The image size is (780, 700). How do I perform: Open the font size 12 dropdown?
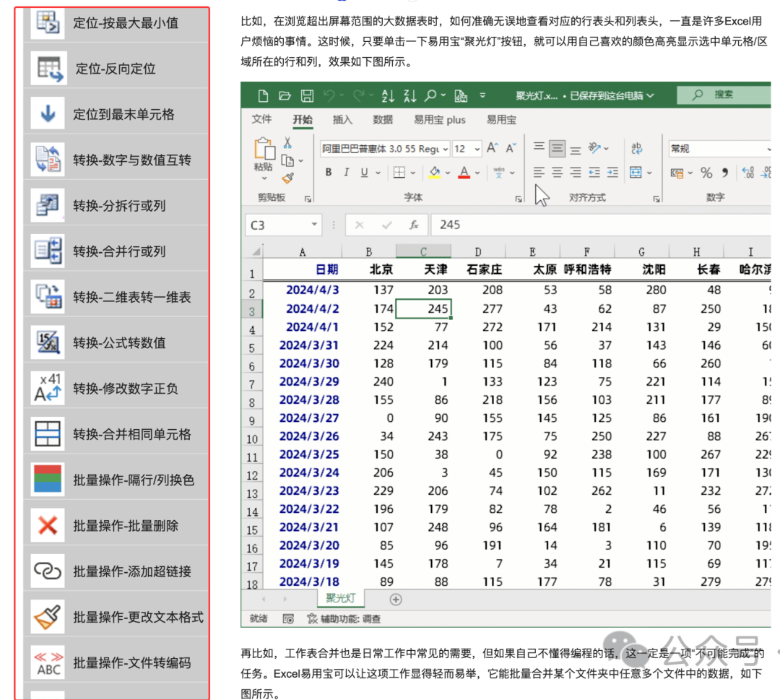477,149
